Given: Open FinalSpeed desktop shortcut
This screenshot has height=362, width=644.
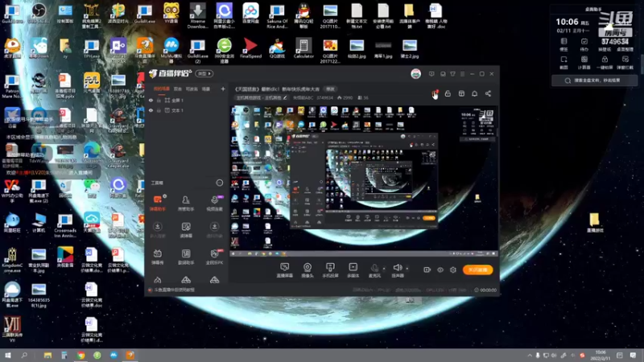Looking at the screenshot, I should pyautogui.click(x=250, y=48).
